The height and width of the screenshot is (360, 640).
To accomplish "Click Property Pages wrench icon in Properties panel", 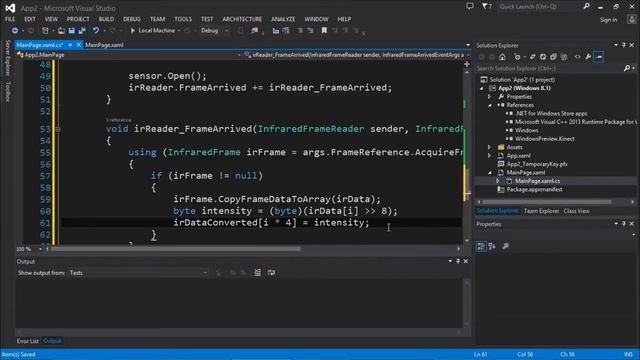I will click(505, 246).
